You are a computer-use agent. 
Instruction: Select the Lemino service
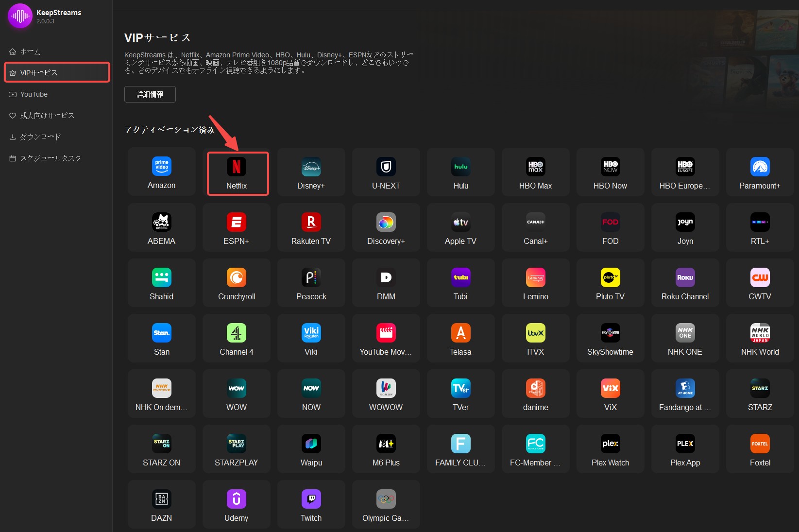pyautogui.click(x=536, y=283)
